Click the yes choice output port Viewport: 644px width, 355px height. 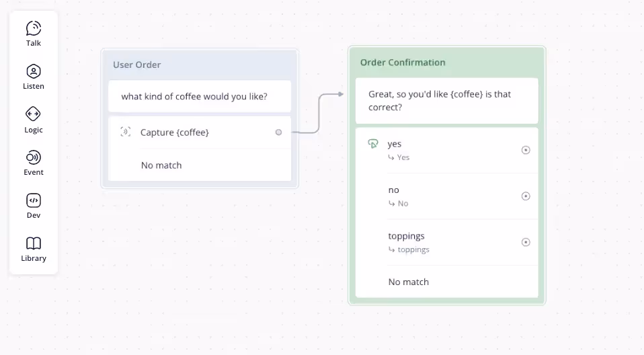tap(526, 150)
